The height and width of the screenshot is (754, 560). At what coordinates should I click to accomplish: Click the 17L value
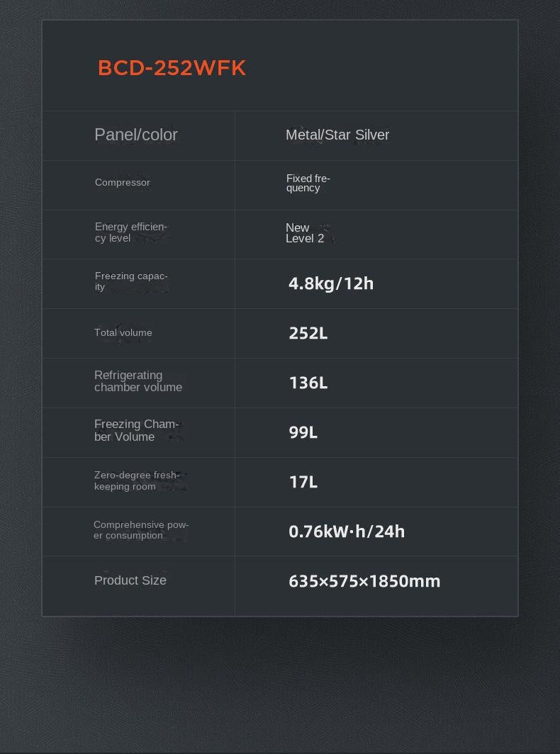tap(303, 482)
